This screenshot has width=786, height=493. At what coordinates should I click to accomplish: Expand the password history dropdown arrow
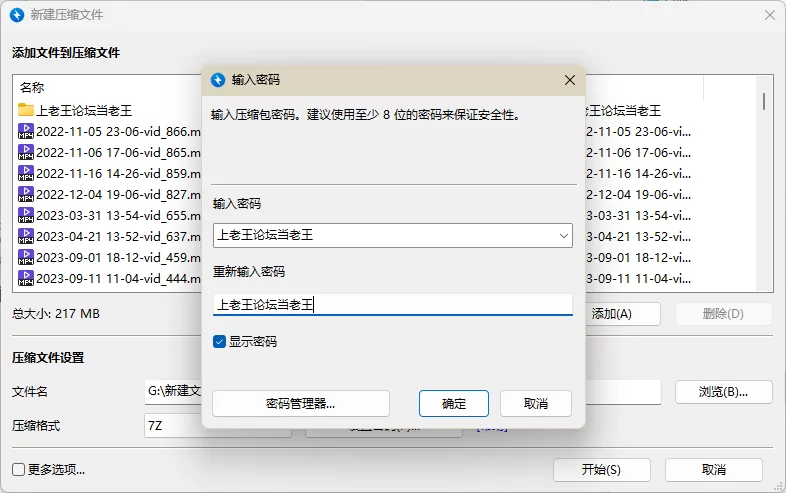click(563, 236)
